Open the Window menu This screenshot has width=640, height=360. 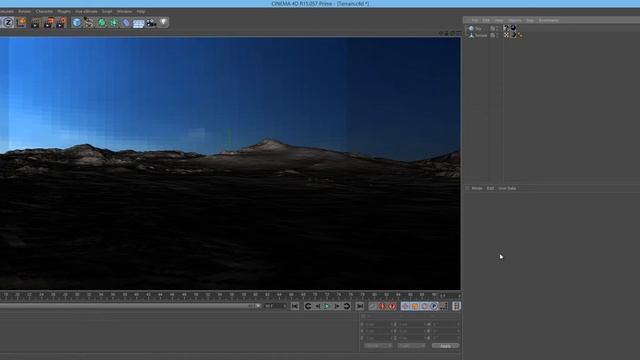pyautogui.click(x=124, y=11)
